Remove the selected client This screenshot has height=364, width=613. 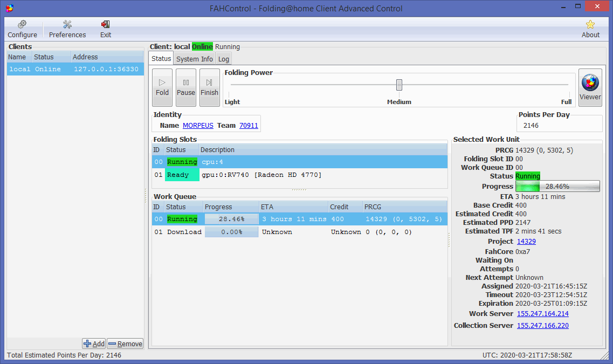pos(126,344)
